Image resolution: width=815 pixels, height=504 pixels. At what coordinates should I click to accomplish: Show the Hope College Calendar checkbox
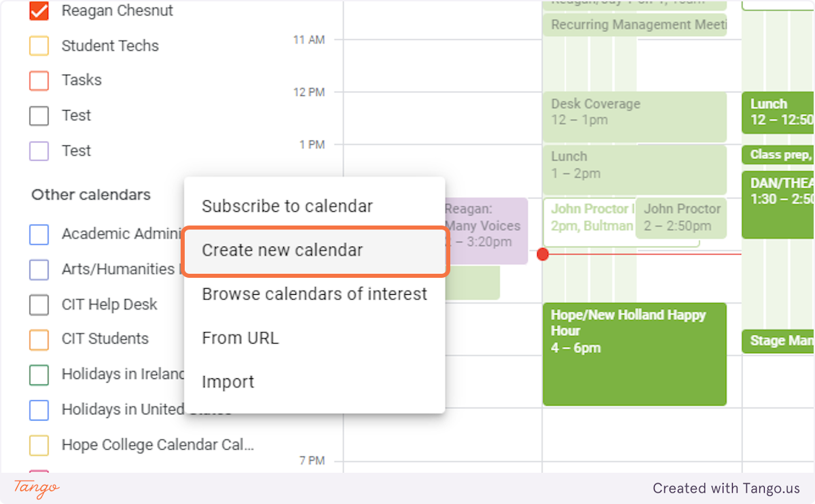click(39, 446)
